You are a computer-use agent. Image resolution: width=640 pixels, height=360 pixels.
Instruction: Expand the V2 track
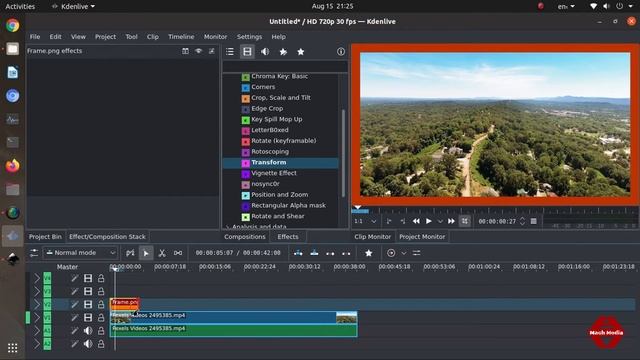pyautogui.click(x=37, y=304)
